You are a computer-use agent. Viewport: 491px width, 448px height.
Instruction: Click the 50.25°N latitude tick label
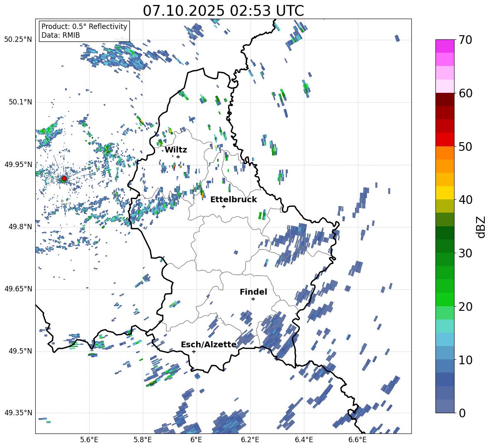coord(18,40)
